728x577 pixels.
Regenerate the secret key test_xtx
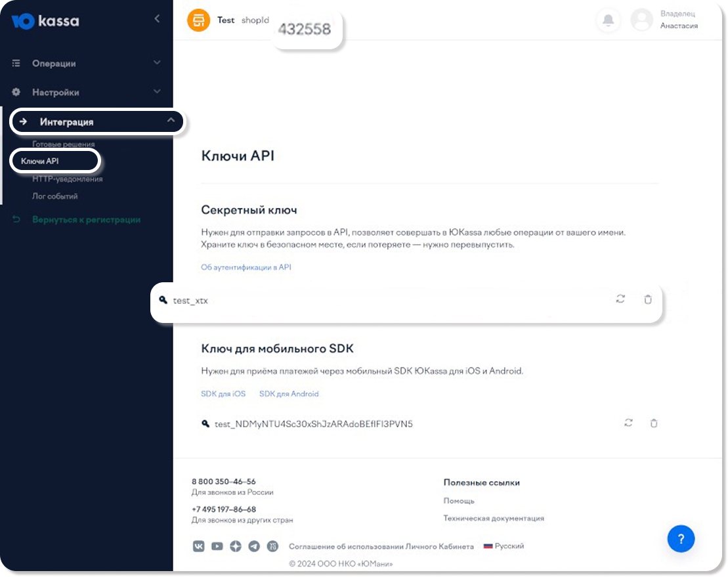coord(620,299)
